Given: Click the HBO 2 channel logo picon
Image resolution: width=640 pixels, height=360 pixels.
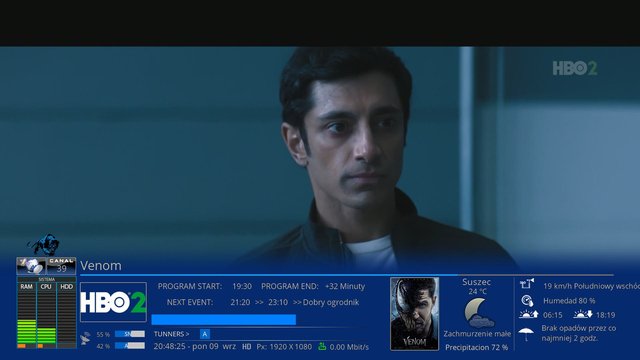Looking at the screenshot, I should 113,302.
